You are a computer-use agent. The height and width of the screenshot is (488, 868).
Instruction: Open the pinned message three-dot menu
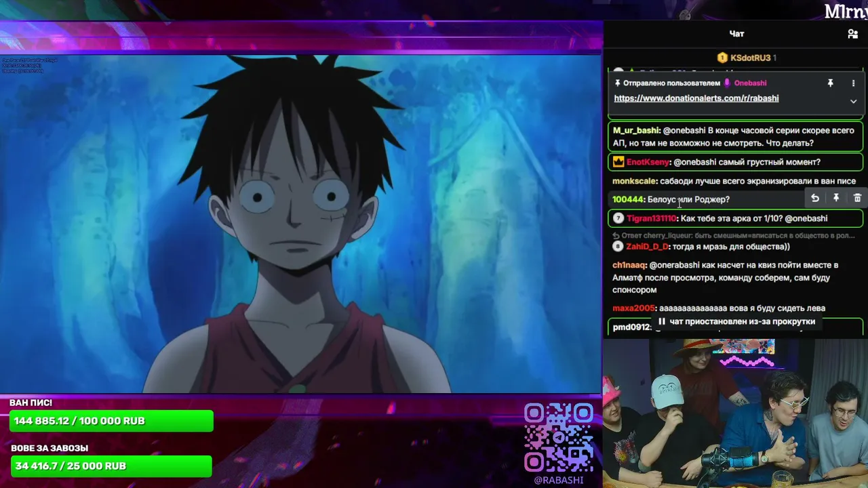(x=853, y=83)
